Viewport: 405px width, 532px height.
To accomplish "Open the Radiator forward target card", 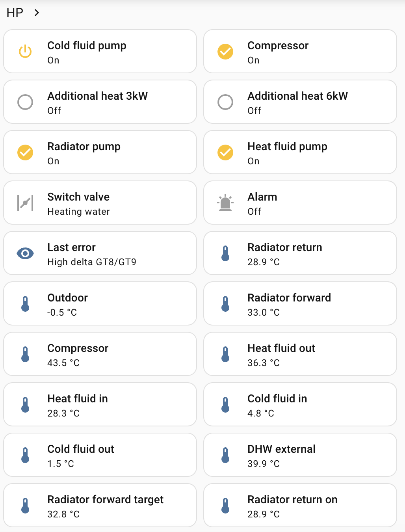I will coord(100,505).
